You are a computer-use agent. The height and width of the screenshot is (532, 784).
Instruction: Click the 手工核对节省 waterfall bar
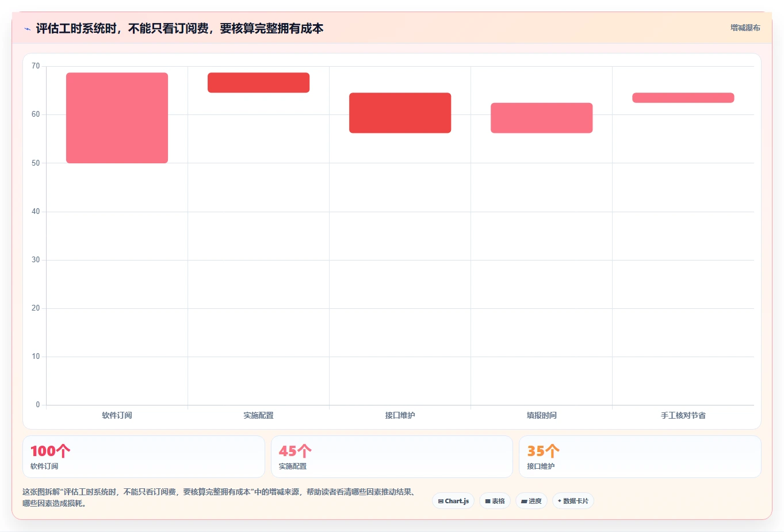point(683,98)
